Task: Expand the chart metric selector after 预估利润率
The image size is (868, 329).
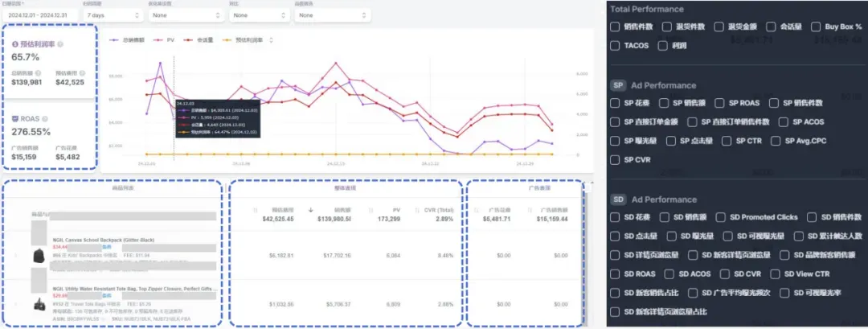Action: point(272,40)
